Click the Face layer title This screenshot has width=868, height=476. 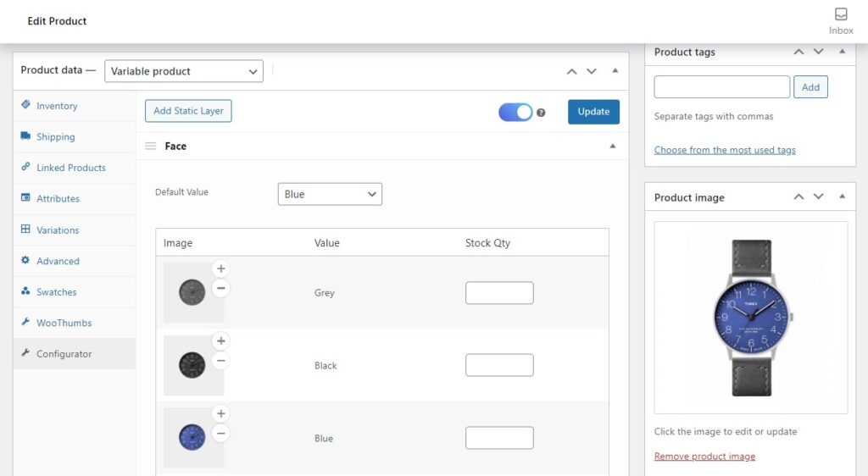[x=175, y=146]
